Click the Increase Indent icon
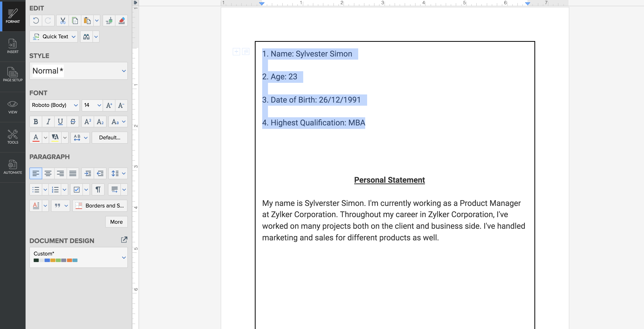Screen dimensions: 644x329 88,173
